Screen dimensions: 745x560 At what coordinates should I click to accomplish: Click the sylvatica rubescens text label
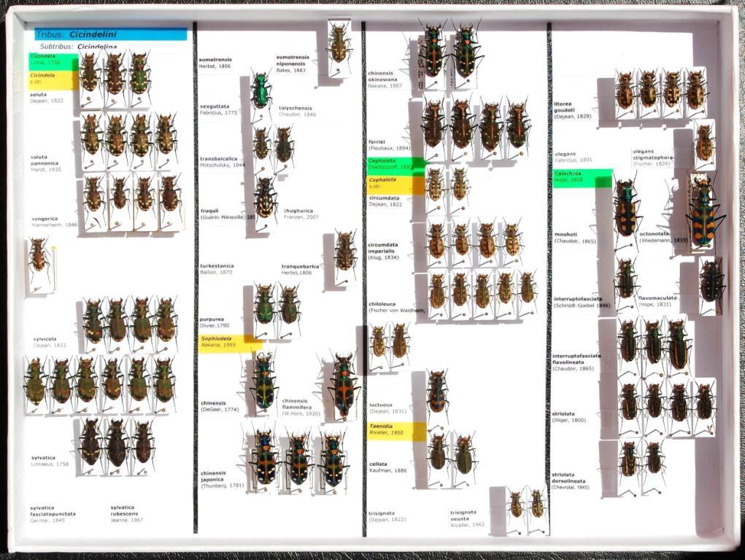click(x=127, y=513)
